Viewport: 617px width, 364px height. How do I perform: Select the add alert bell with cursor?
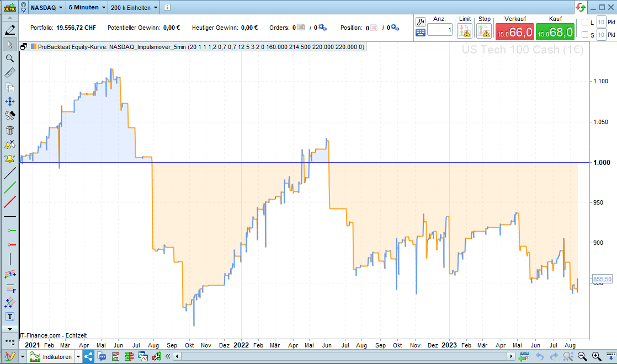tap(10, 144)
